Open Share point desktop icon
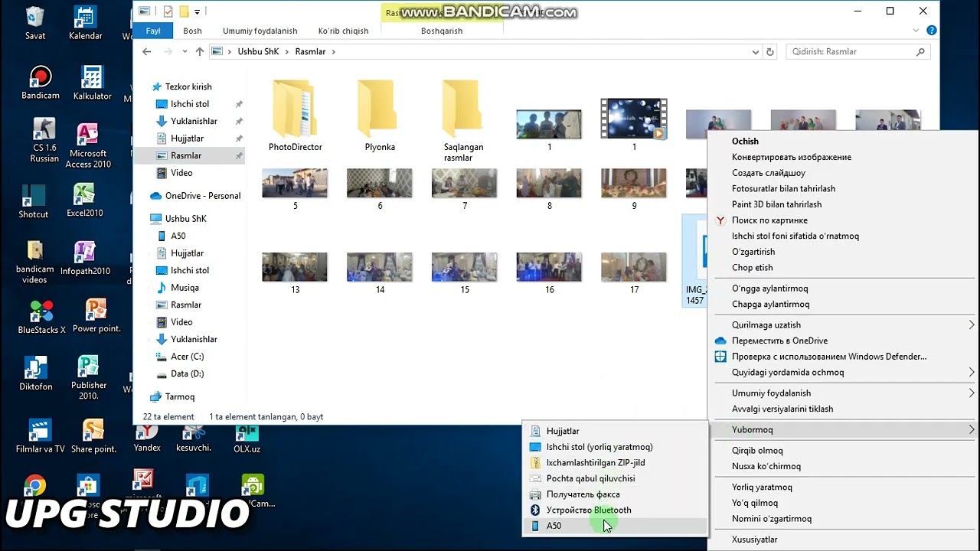Image resolution: width=980 pixels, height=551 pixels. [93, 436]
